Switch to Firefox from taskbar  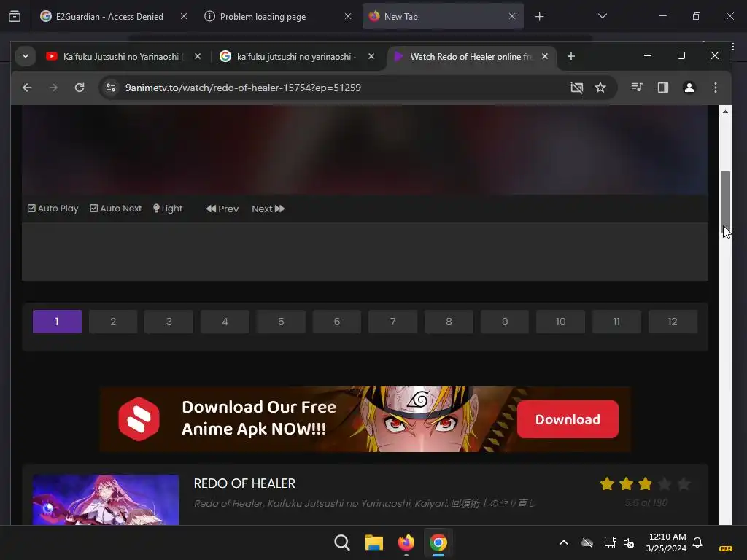pos(406,542)
